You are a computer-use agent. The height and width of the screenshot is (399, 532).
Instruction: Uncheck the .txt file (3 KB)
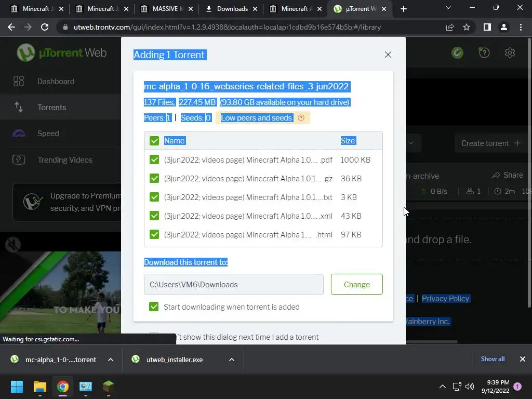(x=154, y=197)
